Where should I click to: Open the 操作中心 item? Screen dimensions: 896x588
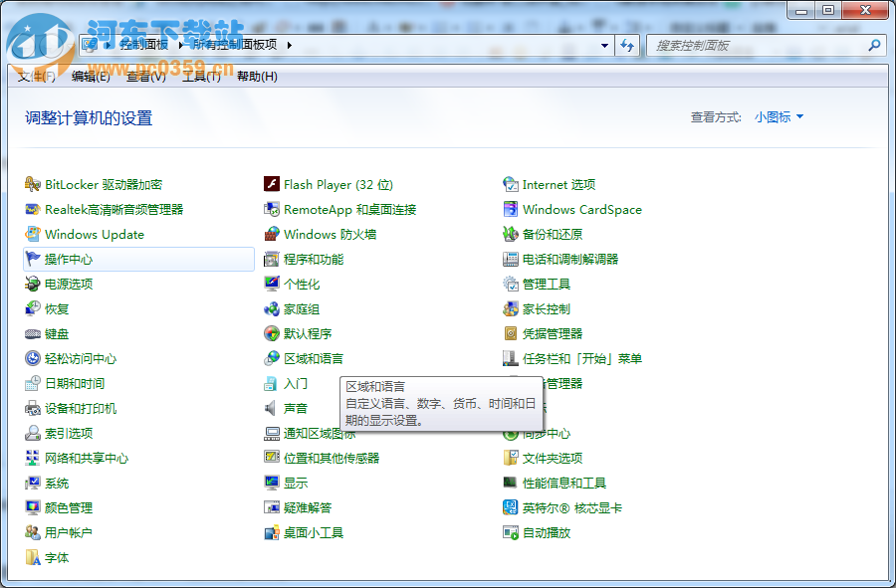[70, 259]
